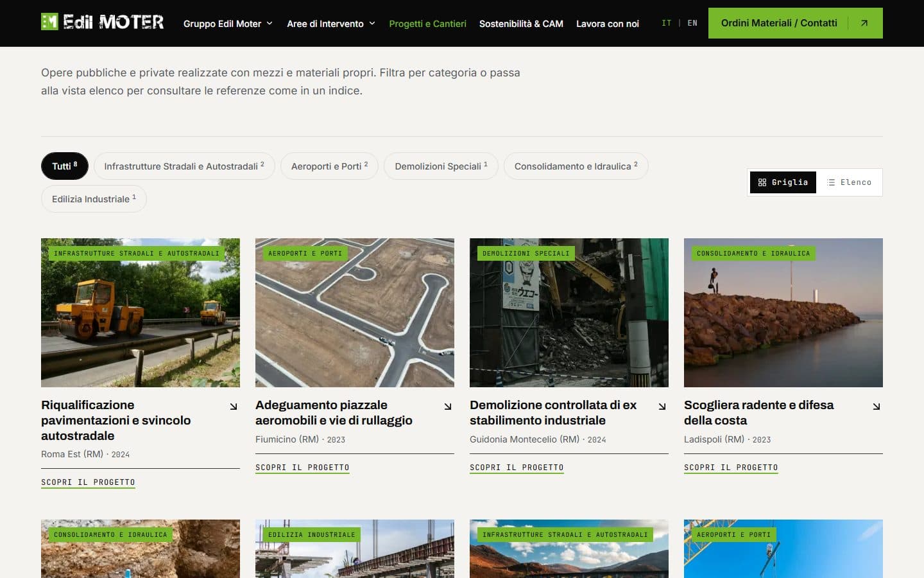This screenshot has width=924, height=578.
Task: Open Adeguamento piazzale aeromobili title
Action: pyautogui.click(x=334, y=413)
